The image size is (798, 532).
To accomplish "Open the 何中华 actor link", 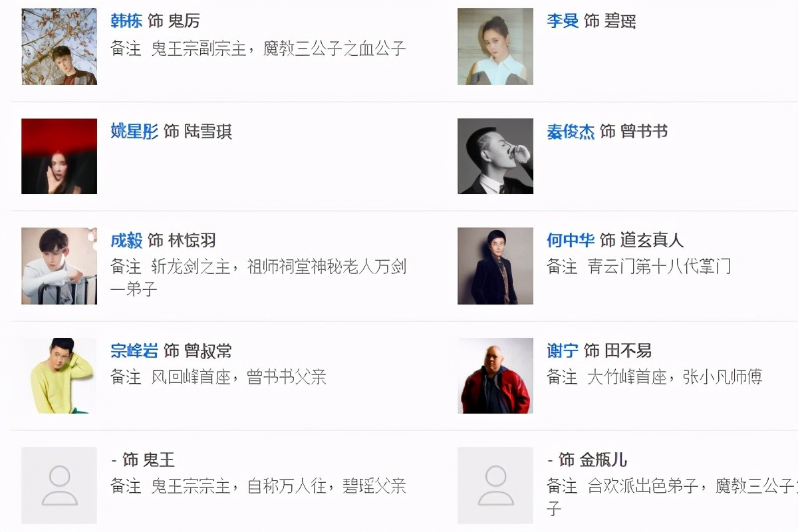I will pyautogui.click(x=571, y=241).
